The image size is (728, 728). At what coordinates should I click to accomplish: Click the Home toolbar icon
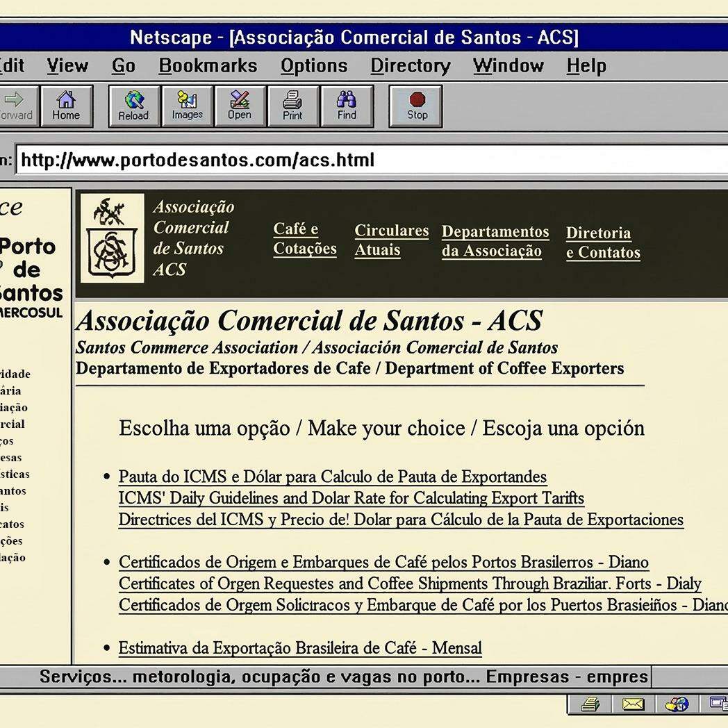[67, 106]
